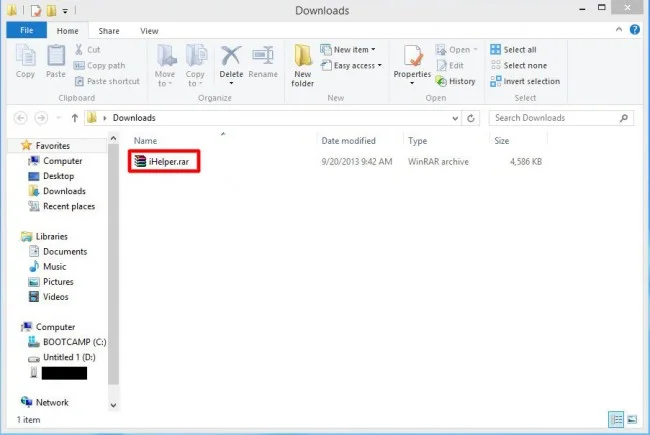Open recent locations dropdown arrow
650x435 pixels.
point(58,118)
